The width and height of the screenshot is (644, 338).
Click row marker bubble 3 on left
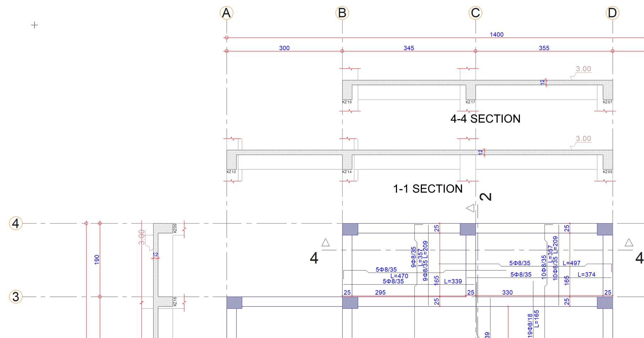click(15, 297)
